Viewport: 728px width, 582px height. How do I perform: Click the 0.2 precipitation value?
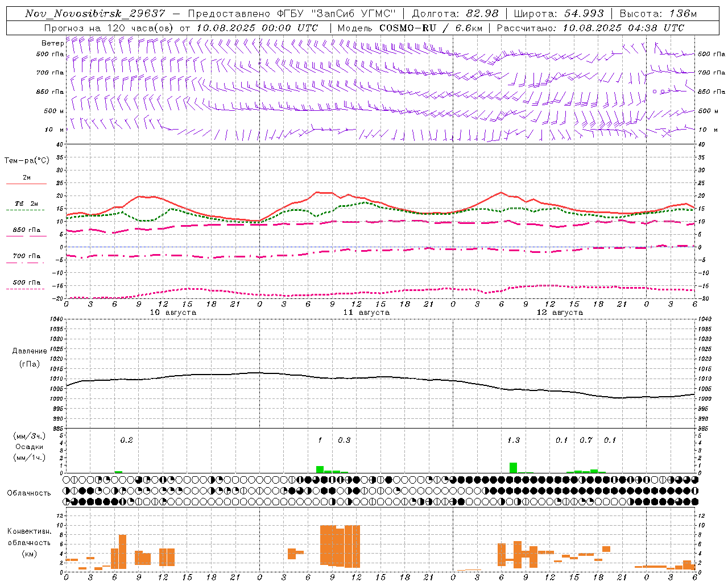(x=126, y=440)
